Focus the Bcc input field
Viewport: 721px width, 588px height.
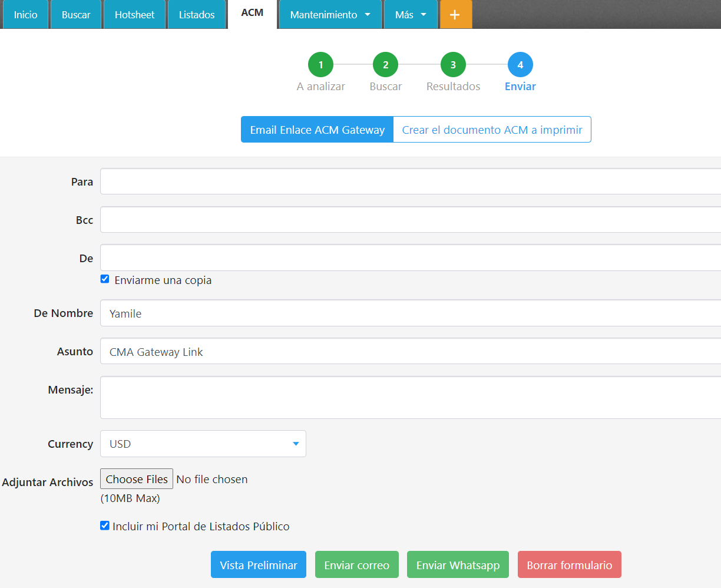click(x=411, y=220)
